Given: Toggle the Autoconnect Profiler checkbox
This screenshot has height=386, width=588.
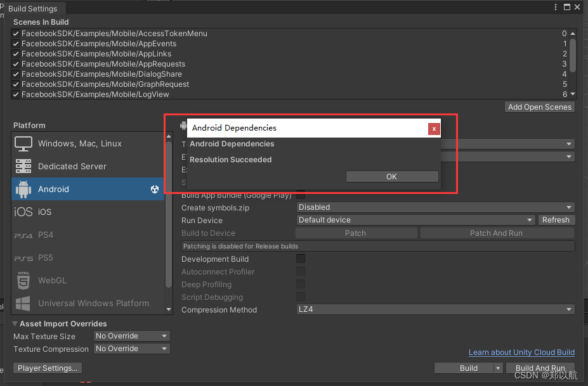Looking at the screenshot, I should click(301, 272).
